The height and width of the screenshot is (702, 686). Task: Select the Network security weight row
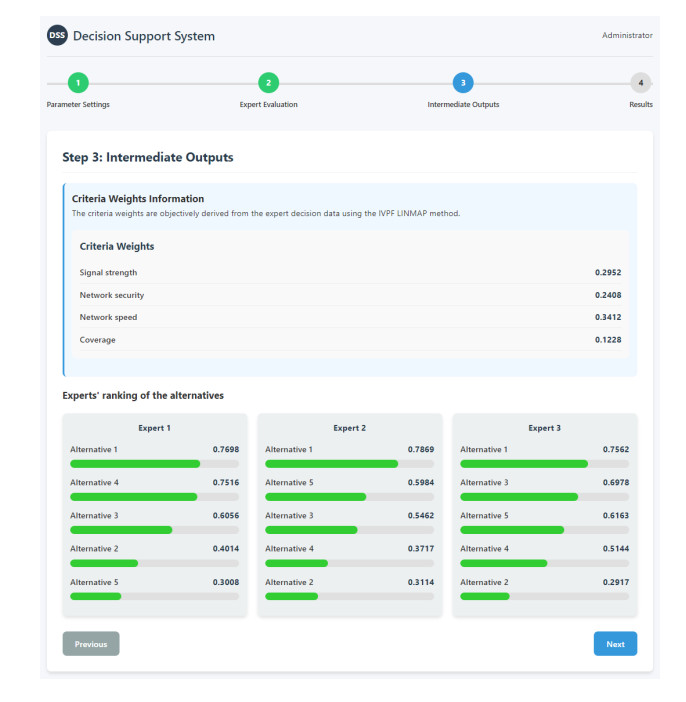(x=350, y=295)
